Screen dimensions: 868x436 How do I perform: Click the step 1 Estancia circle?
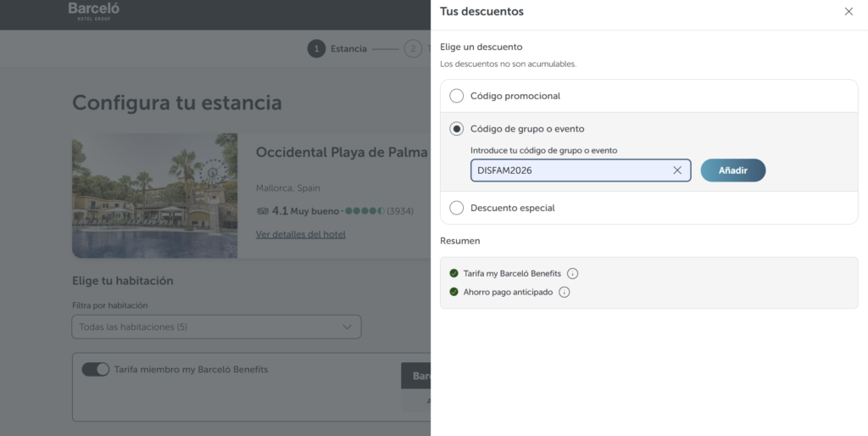coord(316,48)
